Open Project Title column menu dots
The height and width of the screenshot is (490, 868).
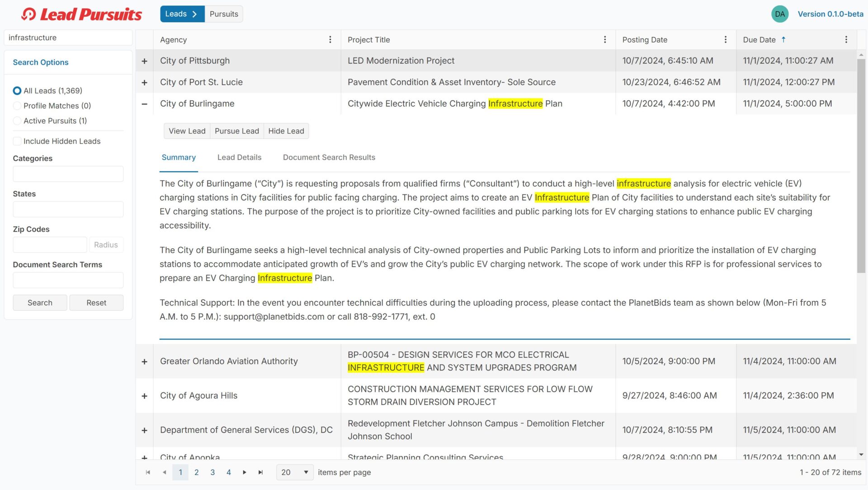pyautogui.click(x=605, y=40)
